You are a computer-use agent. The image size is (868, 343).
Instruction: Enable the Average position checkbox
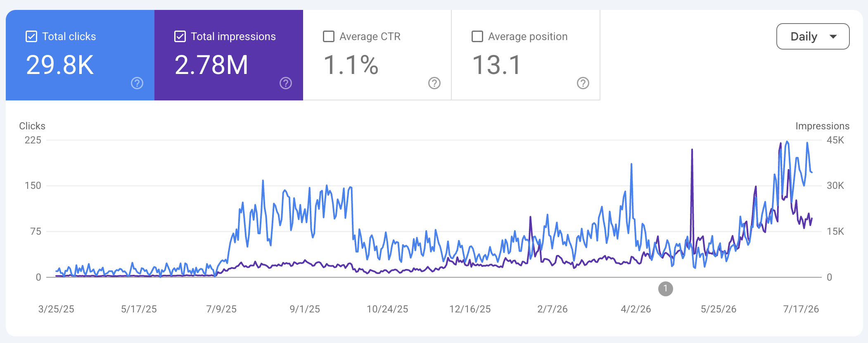point(477,36)
